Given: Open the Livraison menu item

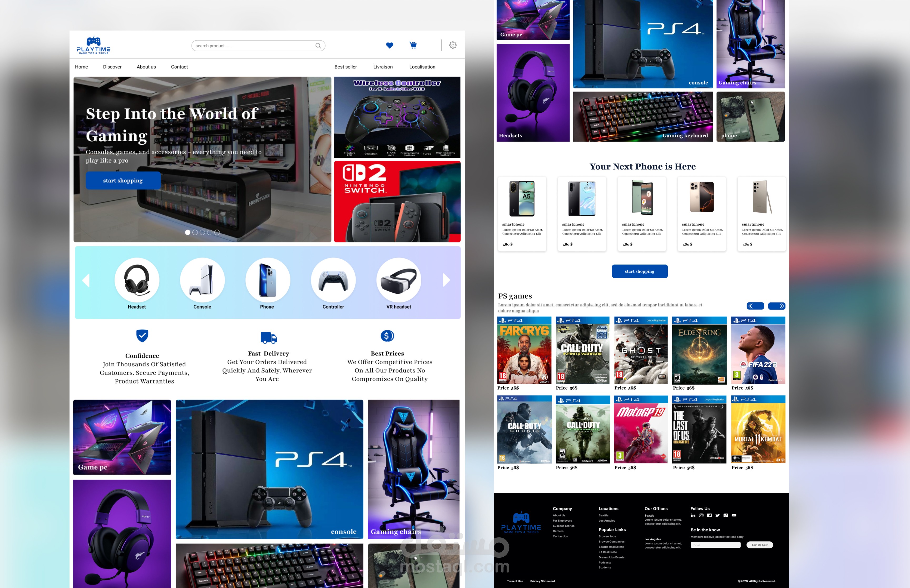Looking at the screenshot, I should 383,67.
